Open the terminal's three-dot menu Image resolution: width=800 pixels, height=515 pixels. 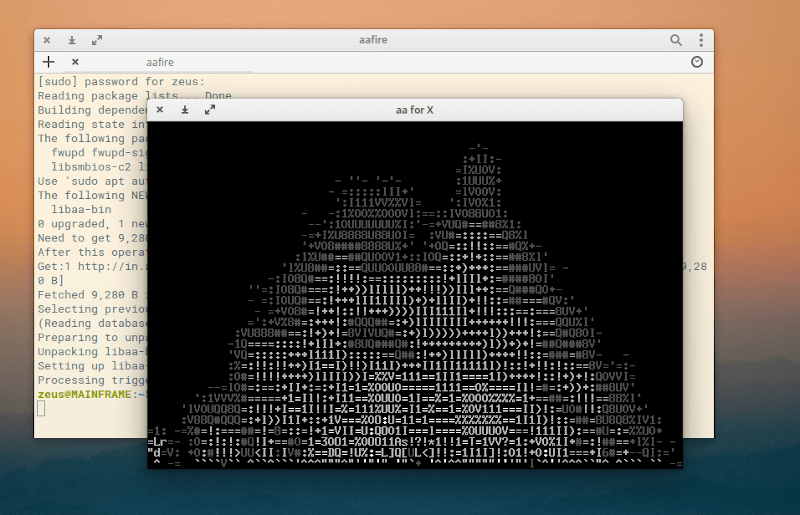coord(700,41)
